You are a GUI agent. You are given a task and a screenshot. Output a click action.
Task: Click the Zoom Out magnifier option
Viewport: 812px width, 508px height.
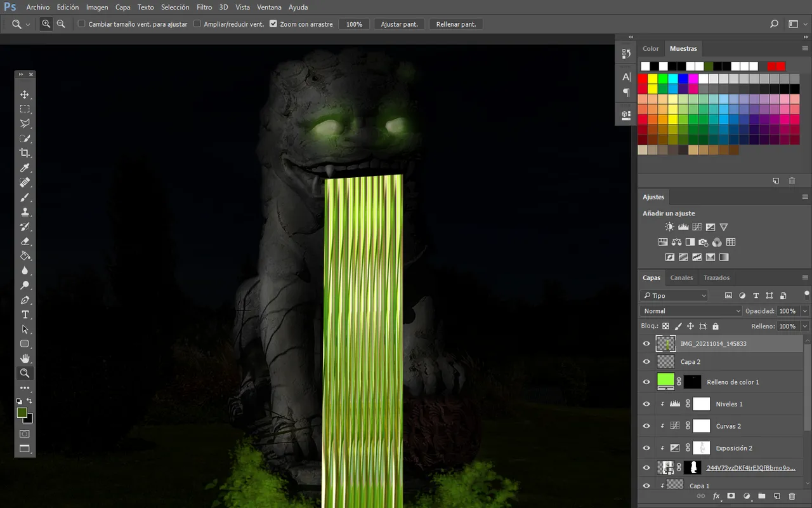pyautogui.click(x=61, y=24)
